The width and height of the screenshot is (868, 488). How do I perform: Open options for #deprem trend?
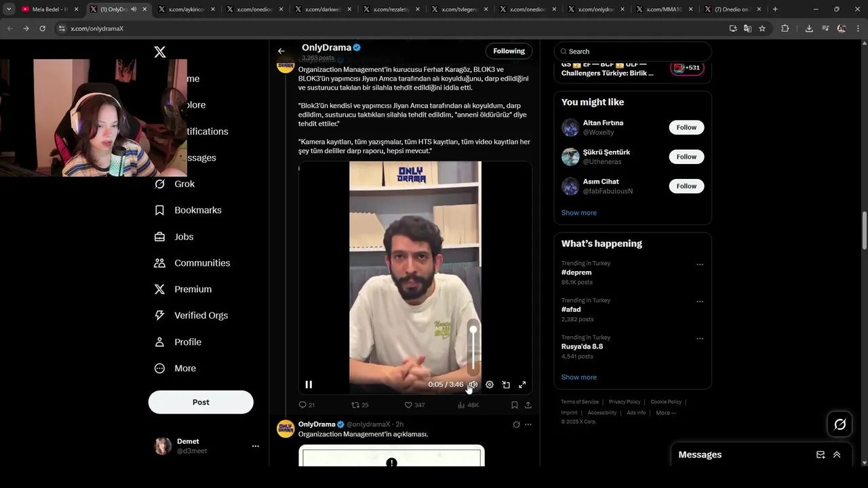pyautogui.click(x=700, y=264)
